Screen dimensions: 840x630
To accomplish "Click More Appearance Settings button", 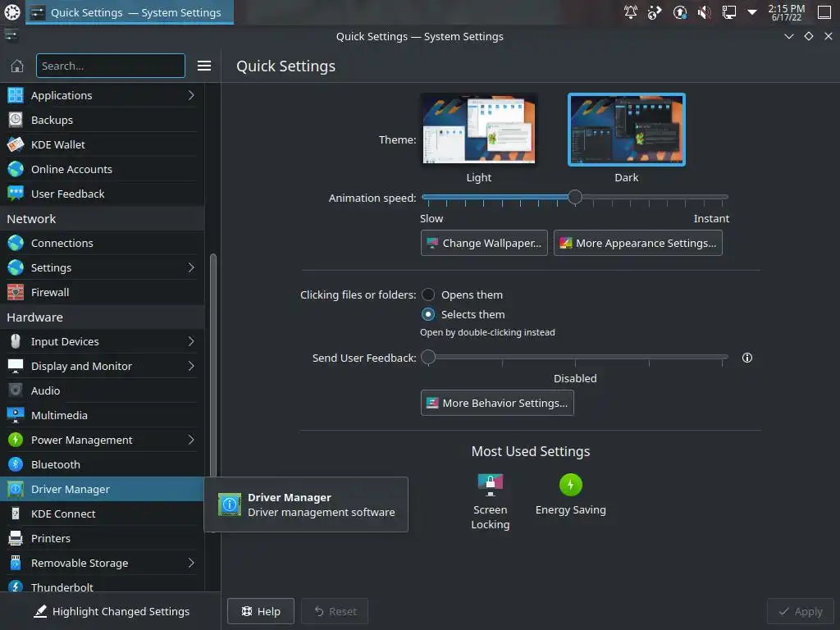I will coord(638,243).
